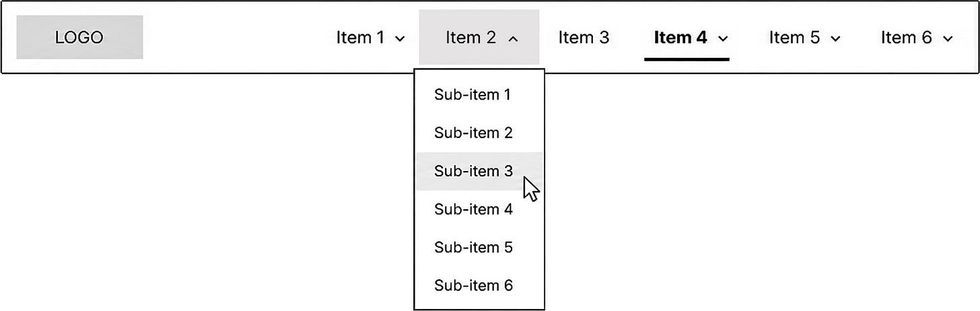The height and width of the screenshot is (311, 980).
Task: Open the chevron next to Item 4
Action: point(724,39)
